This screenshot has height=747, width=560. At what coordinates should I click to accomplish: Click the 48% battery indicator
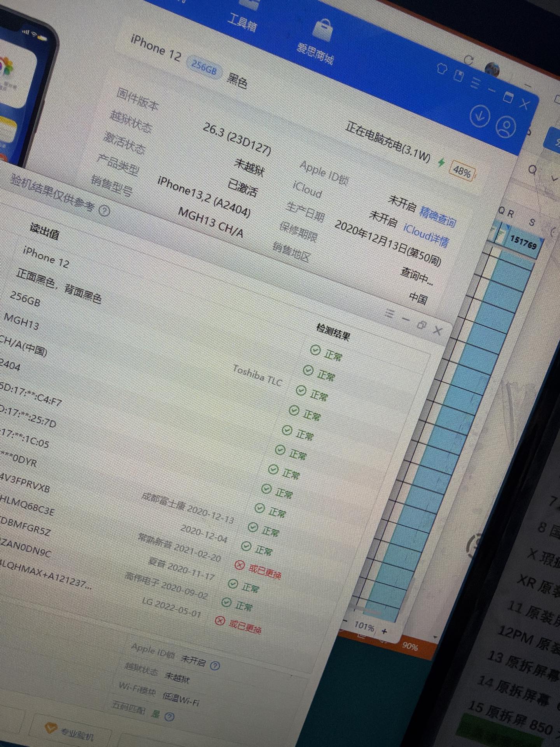click(462, 171)
